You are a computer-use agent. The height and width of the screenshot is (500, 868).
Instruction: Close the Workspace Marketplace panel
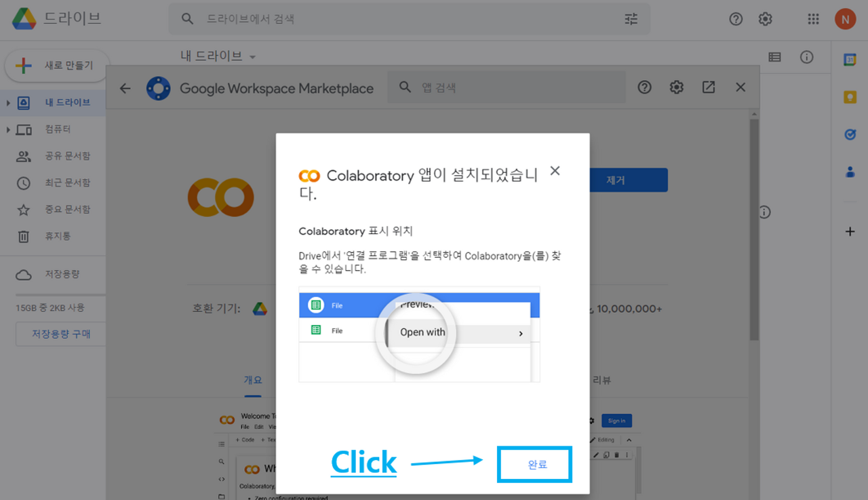741,88
